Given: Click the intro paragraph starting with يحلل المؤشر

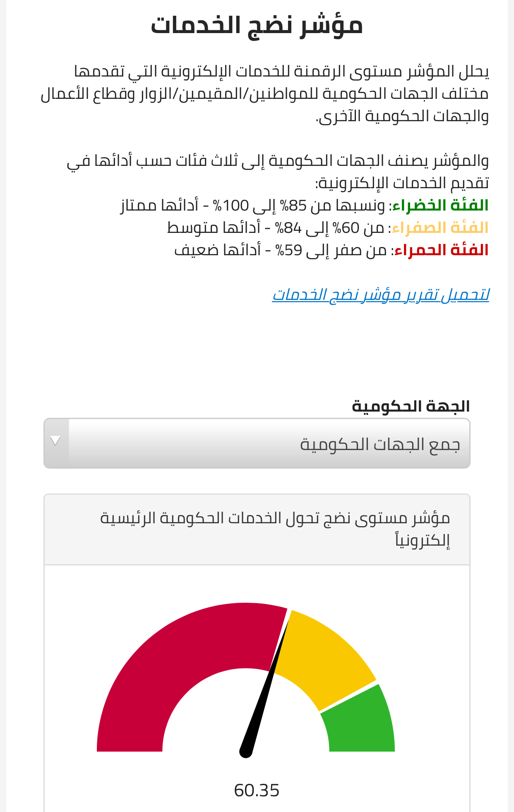Looking at the screenshot, I should [265, 94].
